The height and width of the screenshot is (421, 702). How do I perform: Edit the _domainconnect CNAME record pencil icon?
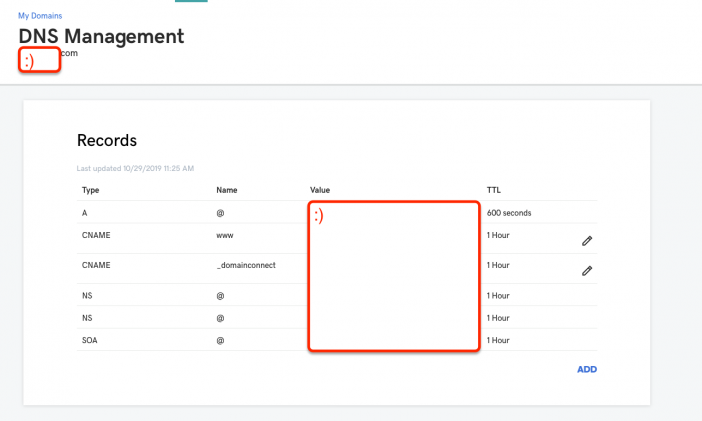(x=587, y=271)
